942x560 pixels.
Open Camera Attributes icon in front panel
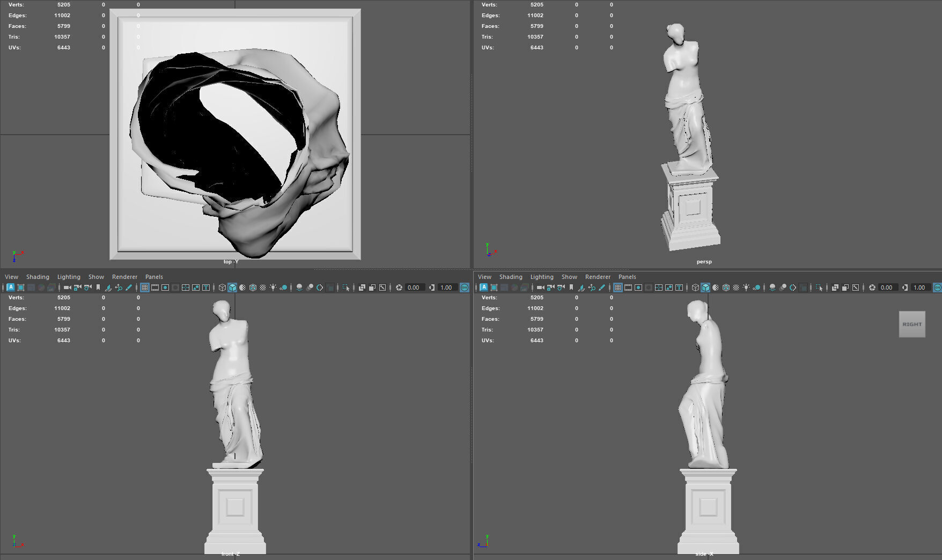point(87,288)
